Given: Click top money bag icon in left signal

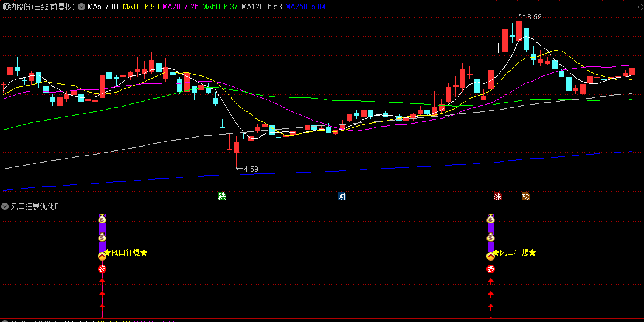Looking at the screenshot, I should pos(102,219).
